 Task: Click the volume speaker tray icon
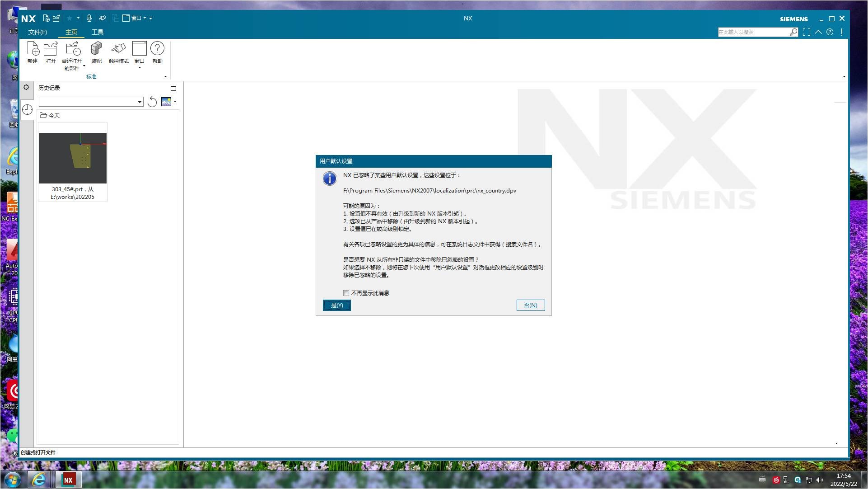[820, 480]
